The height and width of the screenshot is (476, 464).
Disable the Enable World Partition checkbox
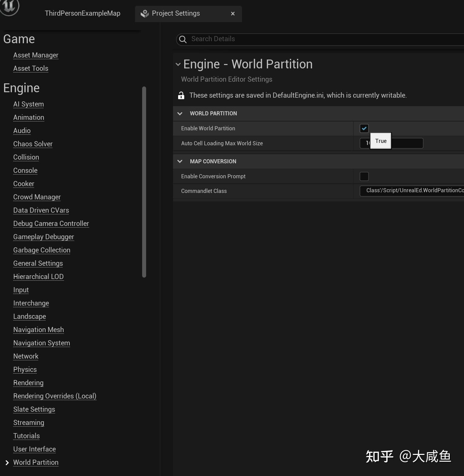[x=364, y=128]
